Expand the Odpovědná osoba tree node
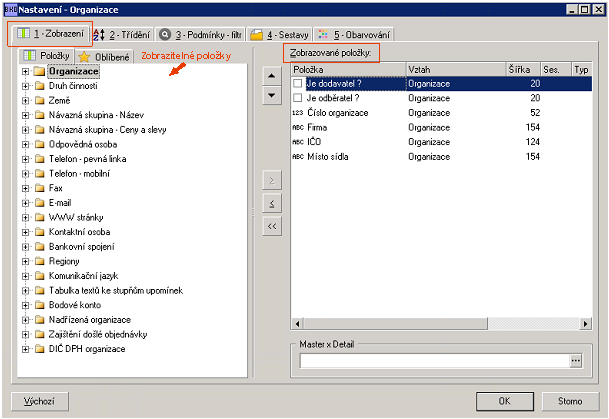The width and height of the screenshot is (609, 419). pyautogui.click(x=25, y=144)
